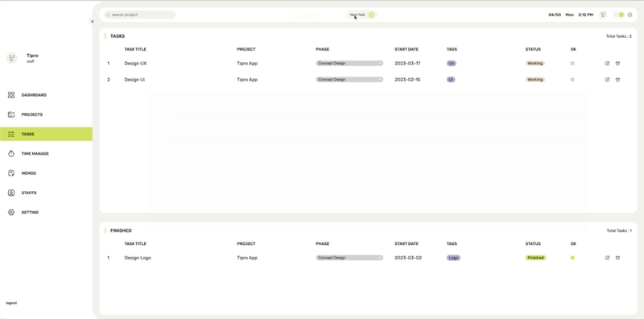This screenshot has height=319, width=644.
Task: Click the Working status of Design UX
Action: 535,64
